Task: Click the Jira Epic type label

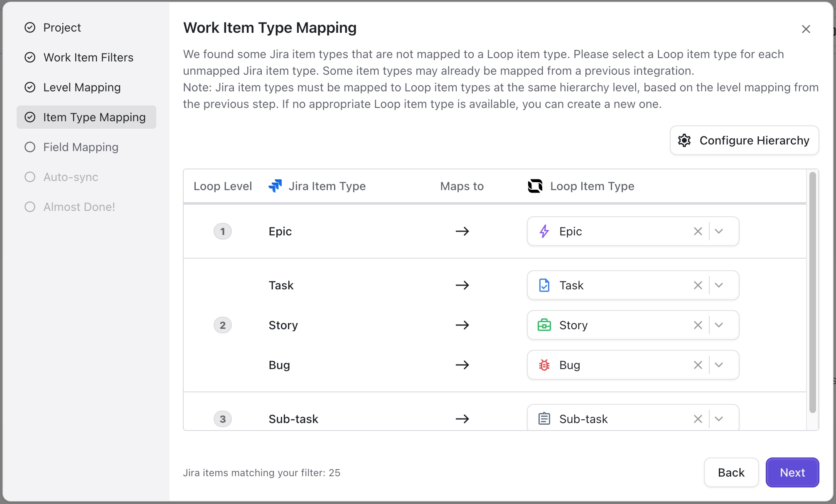Action: coord(280,231)
